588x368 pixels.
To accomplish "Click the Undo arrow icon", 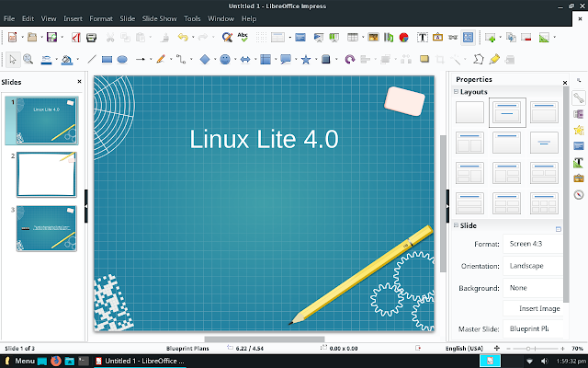I will 183,37.
